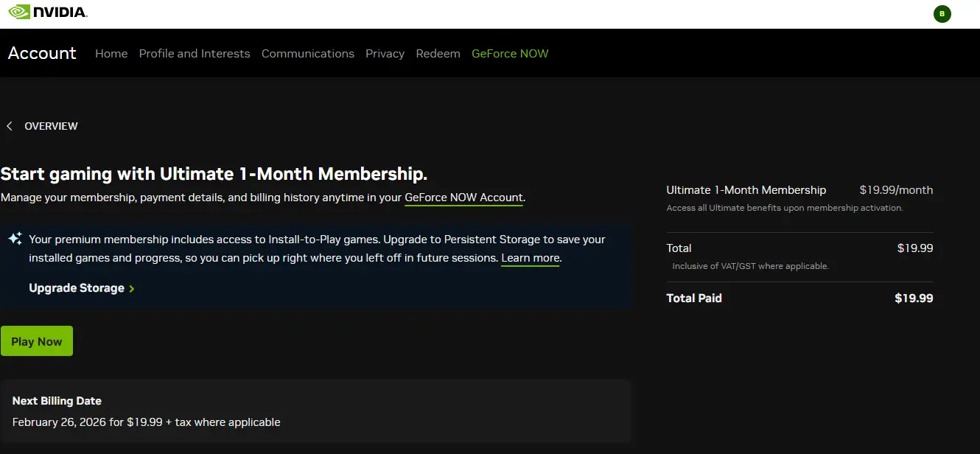The height and width of the screenshot is (454, 980).
Task: Switch to Communications tab
Action: pyautogui.click(x=308, y=53)
